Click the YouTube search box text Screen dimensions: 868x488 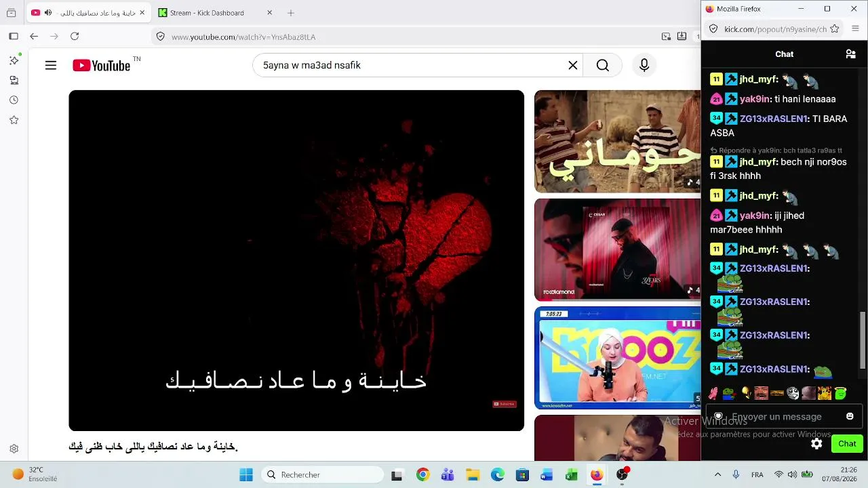coord(312,66)
